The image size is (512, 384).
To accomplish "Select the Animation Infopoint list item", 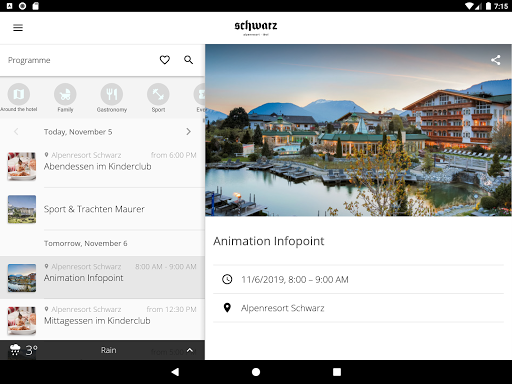I will tap(102, 278).
